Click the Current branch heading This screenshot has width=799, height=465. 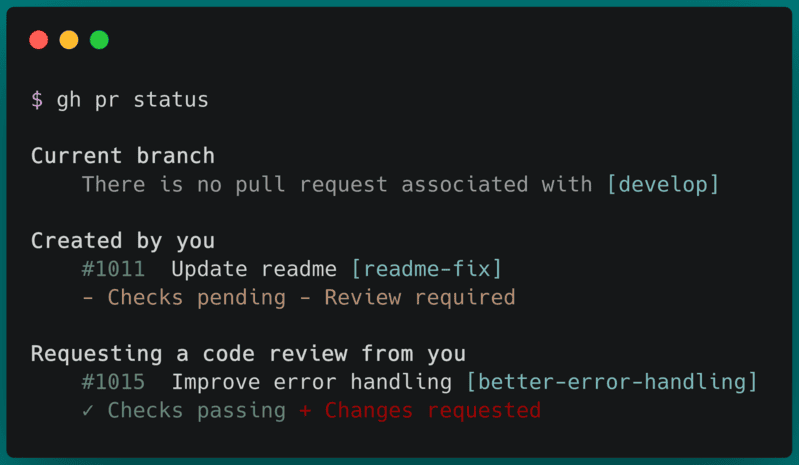point(123,156)
